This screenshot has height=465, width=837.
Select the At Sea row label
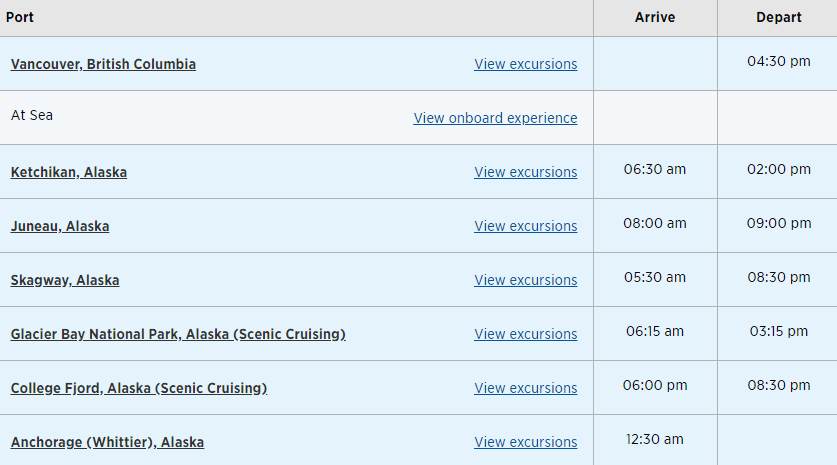(32, 115)
